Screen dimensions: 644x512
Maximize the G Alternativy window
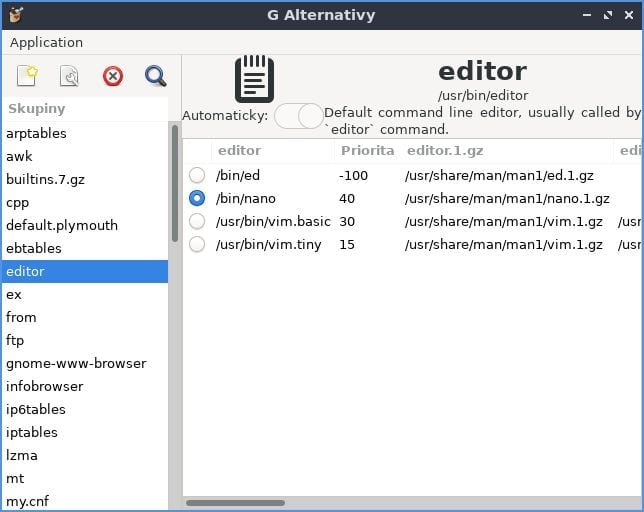[608, 15]
